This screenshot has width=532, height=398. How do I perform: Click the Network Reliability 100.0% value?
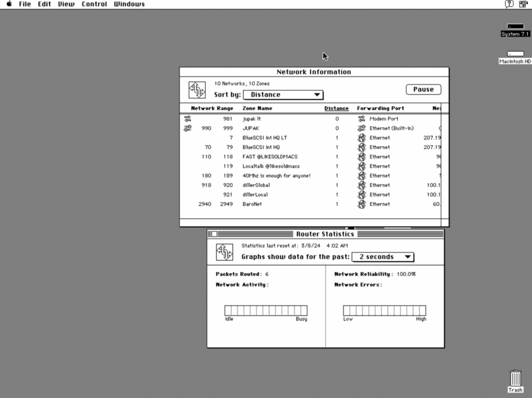pyautogui.click(x=406, y=274)
